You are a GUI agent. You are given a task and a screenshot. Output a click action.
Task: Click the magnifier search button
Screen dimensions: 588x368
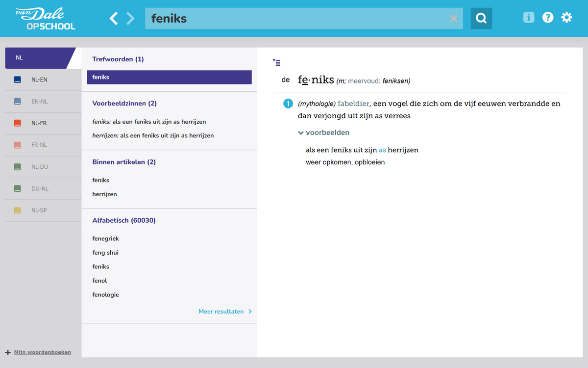[x=481, y=18]
